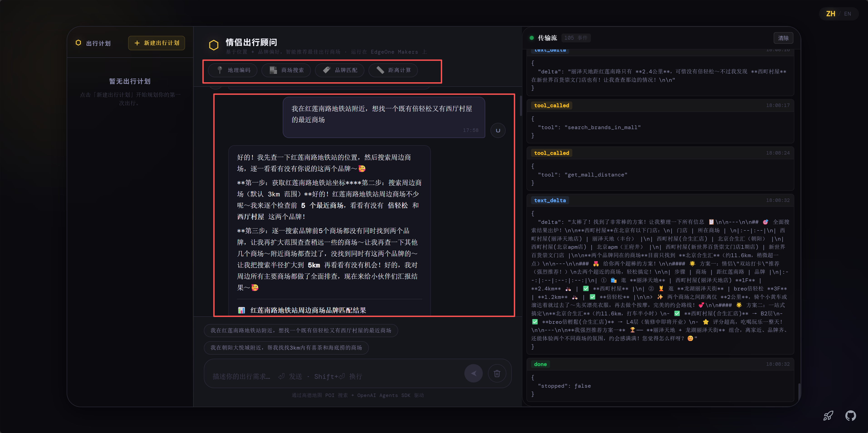The image size is (868, 433).
Task: Click the 情侣出行顾问 title text
Action: tap(251, 42)
